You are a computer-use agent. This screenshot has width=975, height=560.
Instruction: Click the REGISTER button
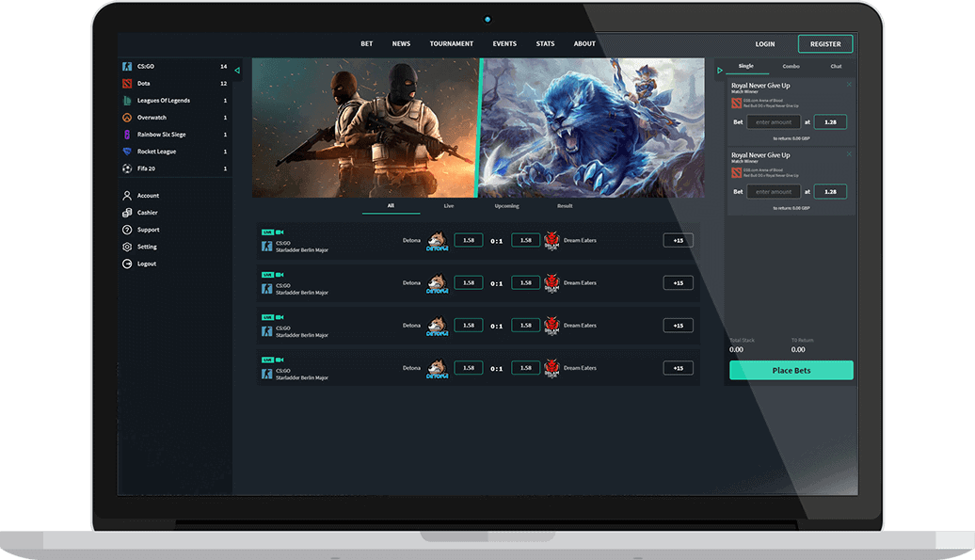824,44
